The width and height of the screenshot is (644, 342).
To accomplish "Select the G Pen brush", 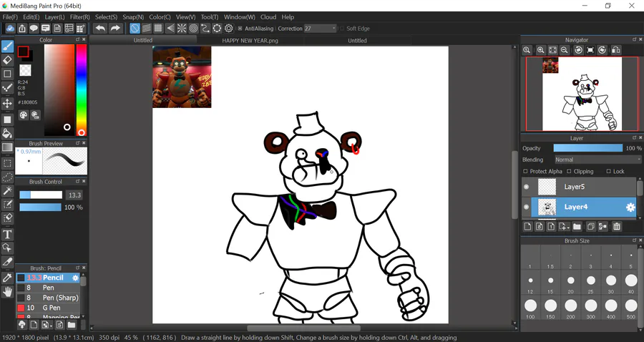I will (48, 308).
